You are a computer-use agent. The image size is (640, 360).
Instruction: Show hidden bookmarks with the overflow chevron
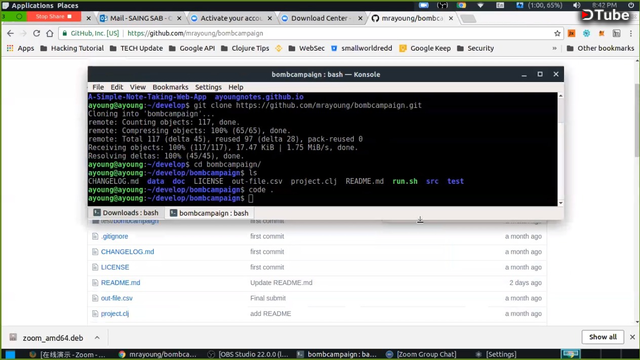click(x=554, y=48)
